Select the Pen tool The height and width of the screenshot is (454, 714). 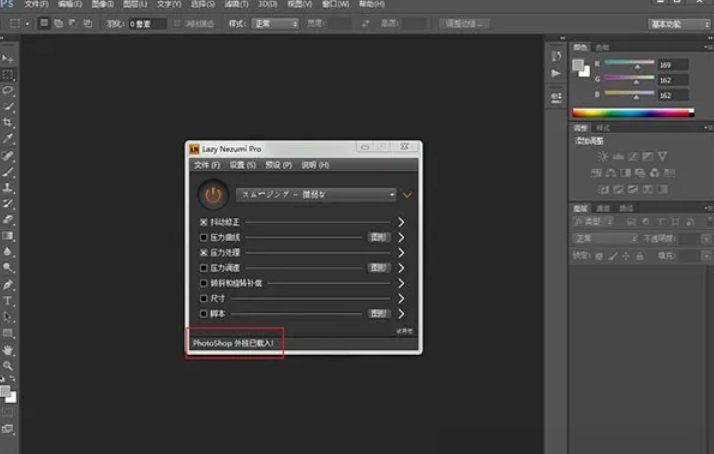click(x=8, y=285)
